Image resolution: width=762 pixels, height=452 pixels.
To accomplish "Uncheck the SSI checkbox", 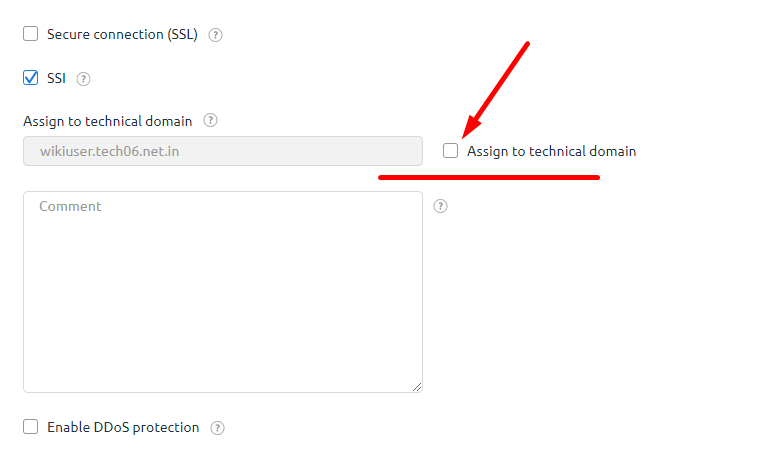I will pyautogui.click(x=31, y=78).
